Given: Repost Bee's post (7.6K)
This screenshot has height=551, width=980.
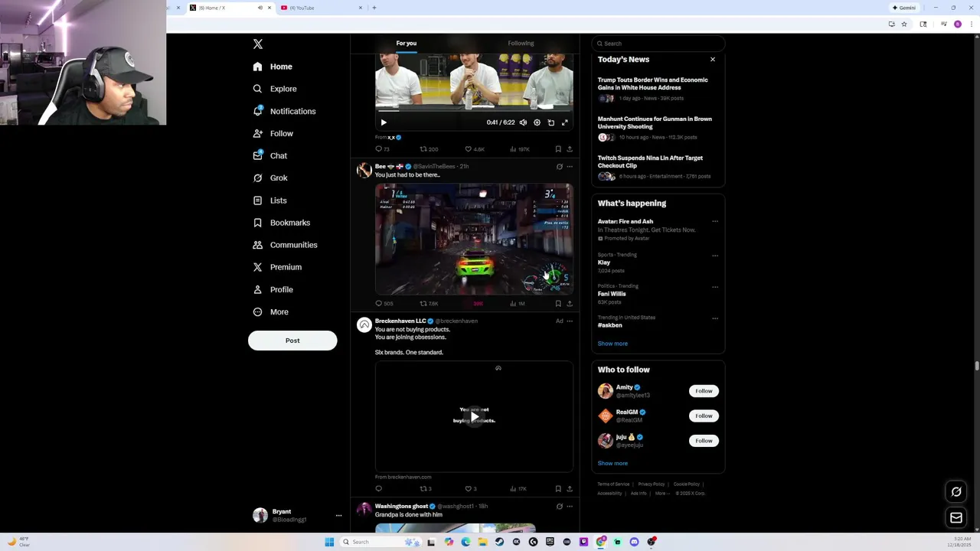Looking at the screenshot, I should (x=430, y=304).
